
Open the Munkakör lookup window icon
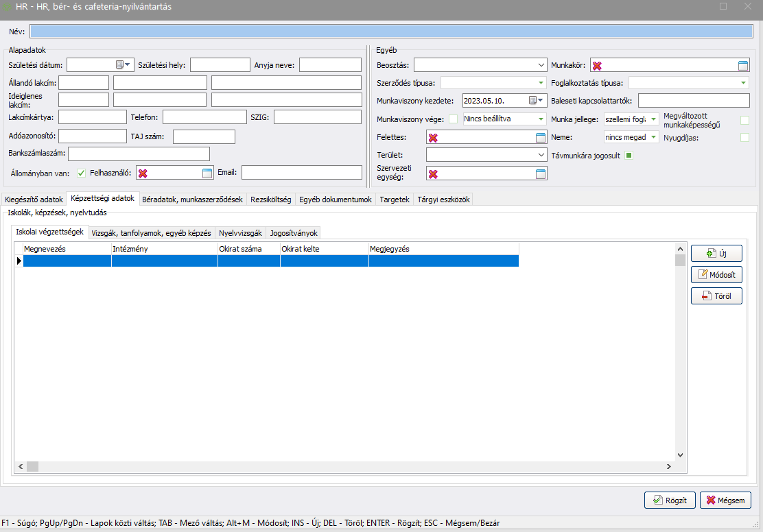pyautogui.click(x=743, y=66)
